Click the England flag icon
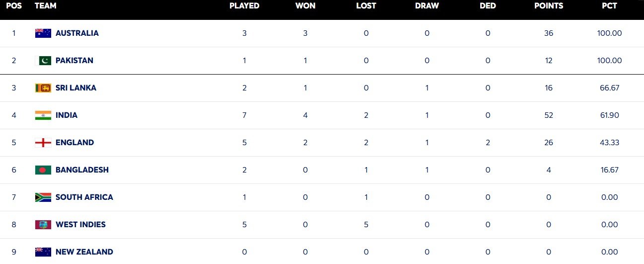This screenshot has height=264, width=644. tap(43, 143)
